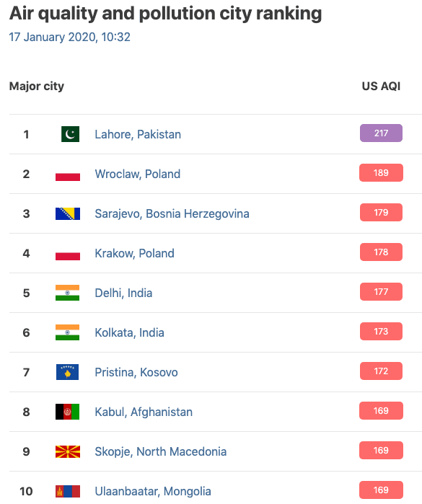422x504 pixels.
Task: Click the Bosnia Herzegovina flag icon
Action: [x=68, y=213]
